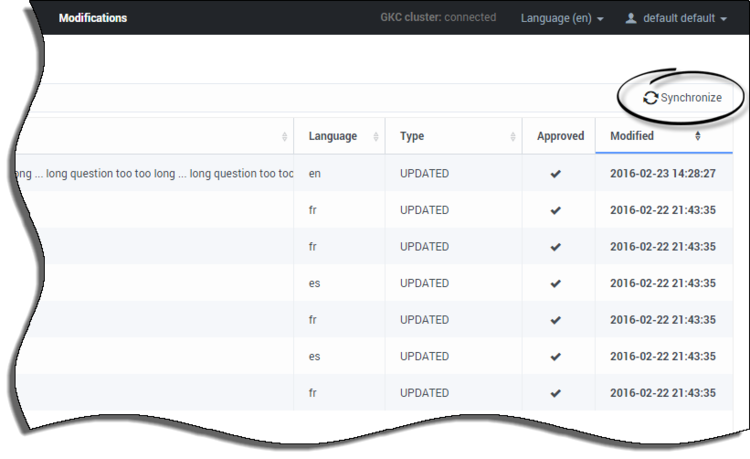750x459 pixels.
Task: Click the Synchronize refresh arrows icon
Action: [650, 98]
